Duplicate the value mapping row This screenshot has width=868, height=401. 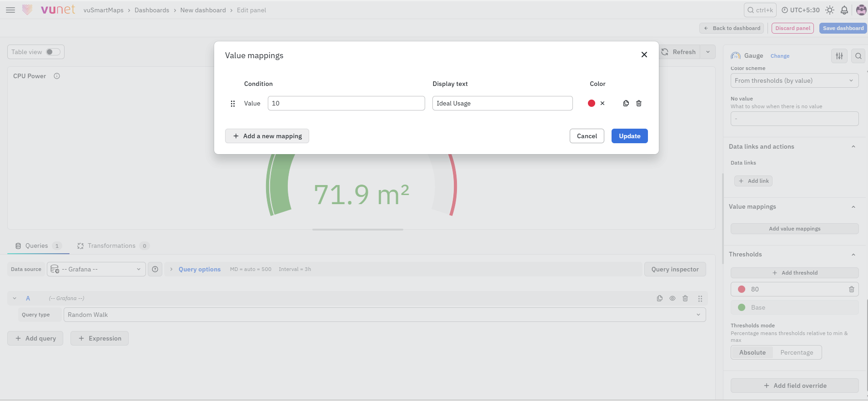pos(626,103)
